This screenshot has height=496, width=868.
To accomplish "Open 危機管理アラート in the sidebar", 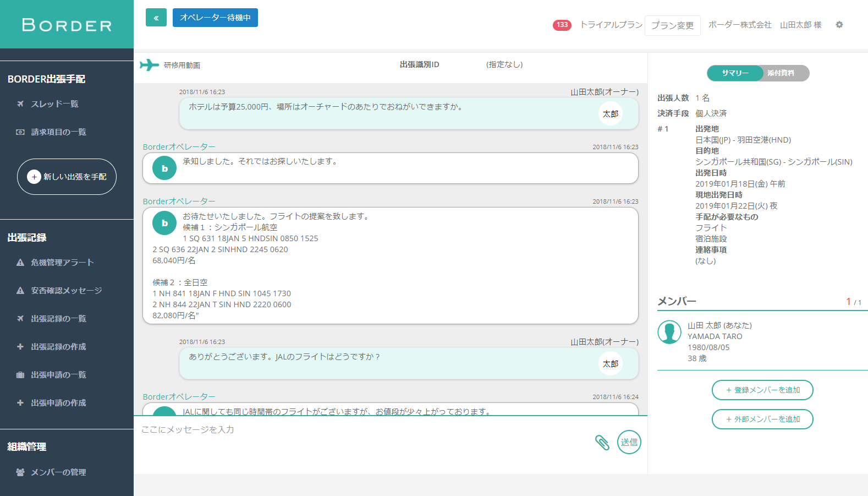I will click(x=62, y=263).
